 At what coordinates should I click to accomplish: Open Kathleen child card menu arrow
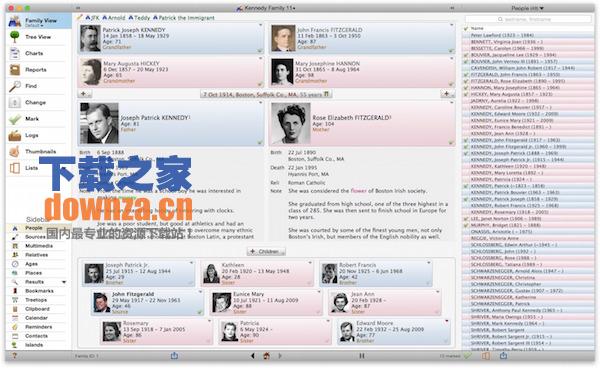pyautogui.click(x=310, y=263)
